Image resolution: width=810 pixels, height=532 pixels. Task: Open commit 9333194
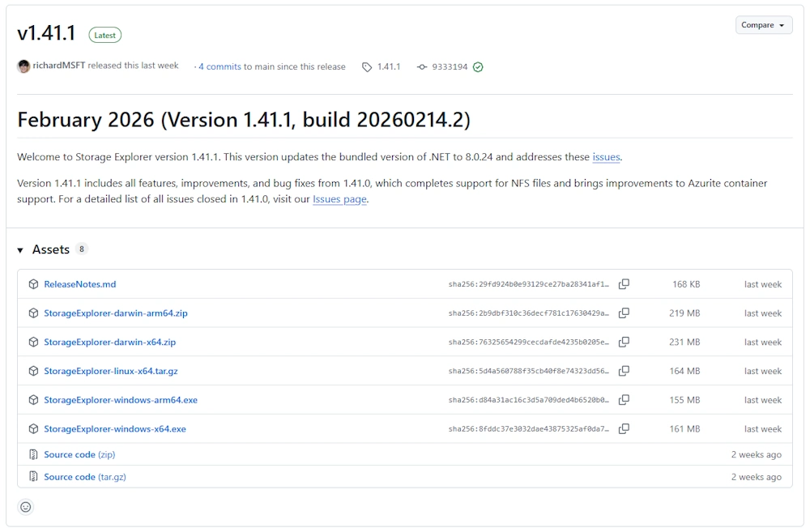449,66
